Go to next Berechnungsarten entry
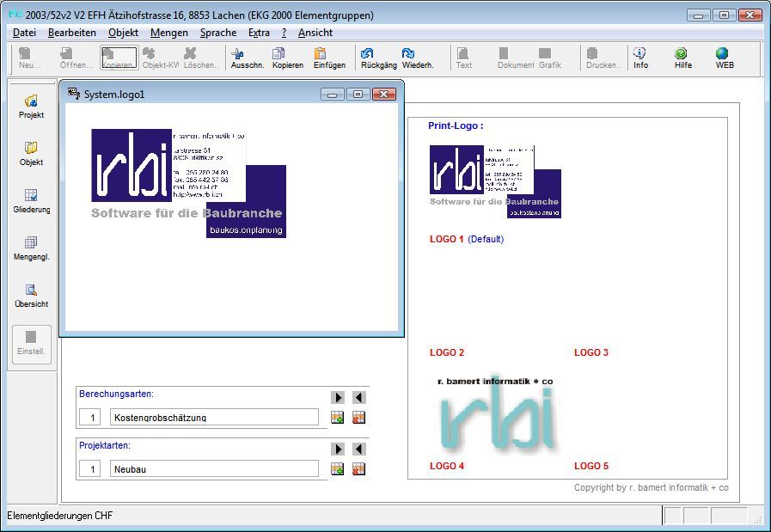The image size is (771, 532). pos(337,397)
